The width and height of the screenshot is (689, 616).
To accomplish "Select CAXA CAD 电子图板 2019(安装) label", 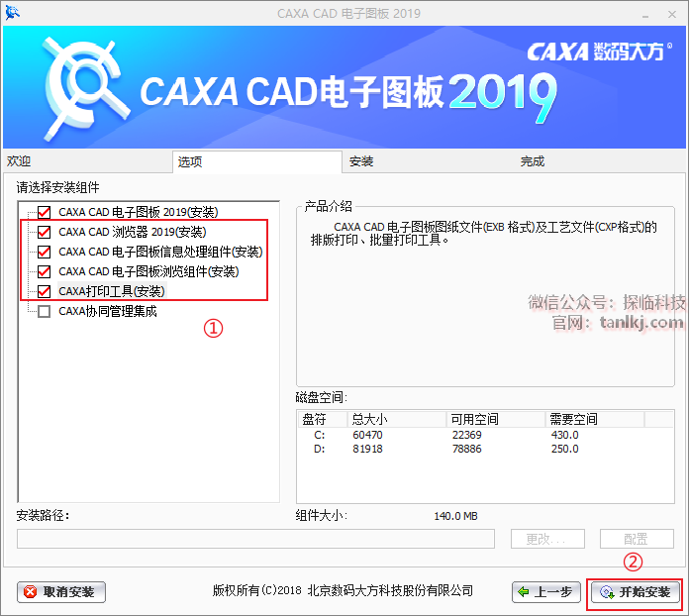I will pyautogui.click(x=139, y=212).
